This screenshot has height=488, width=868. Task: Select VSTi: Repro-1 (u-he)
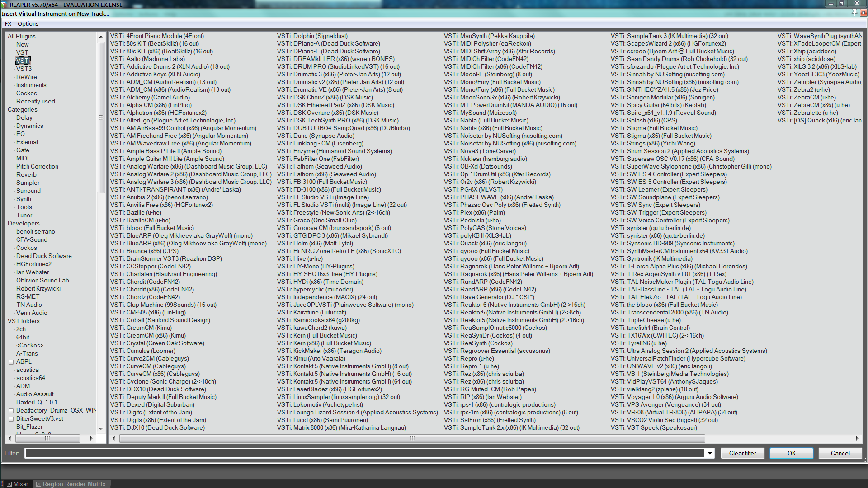(472, 366)
